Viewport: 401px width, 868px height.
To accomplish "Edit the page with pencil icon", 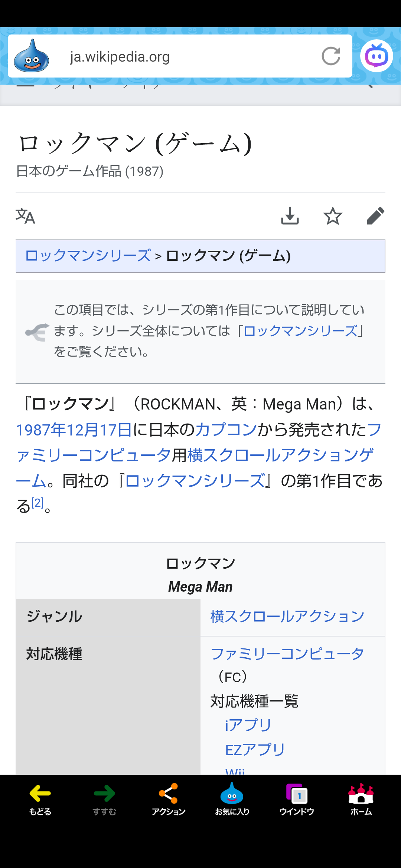I will point(375,216).
